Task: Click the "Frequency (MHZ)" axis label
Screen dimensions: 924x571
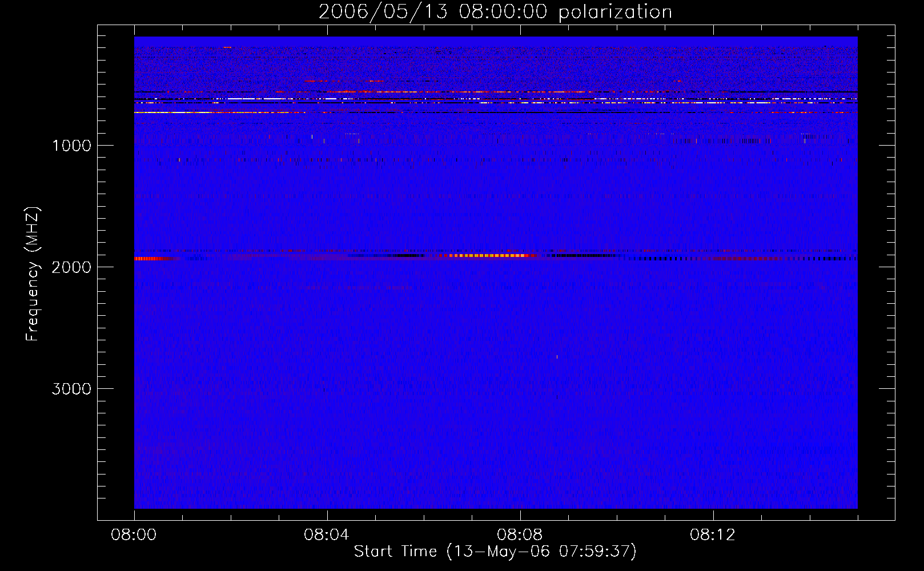Action: coord(33,274)
